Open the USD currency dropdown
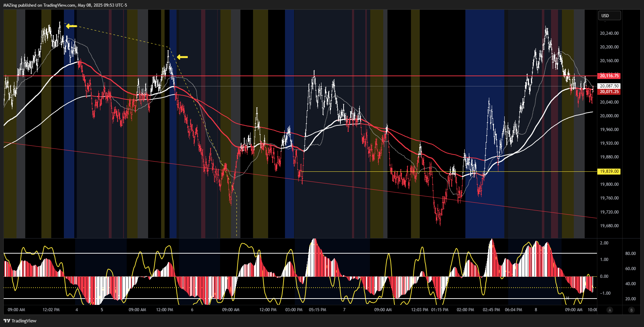The image size is (644, 327). click(609, 15)
